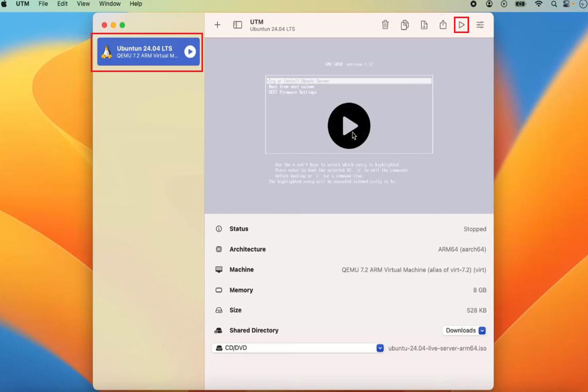
Task: Open the Apple menu
Action: (4, 4)
